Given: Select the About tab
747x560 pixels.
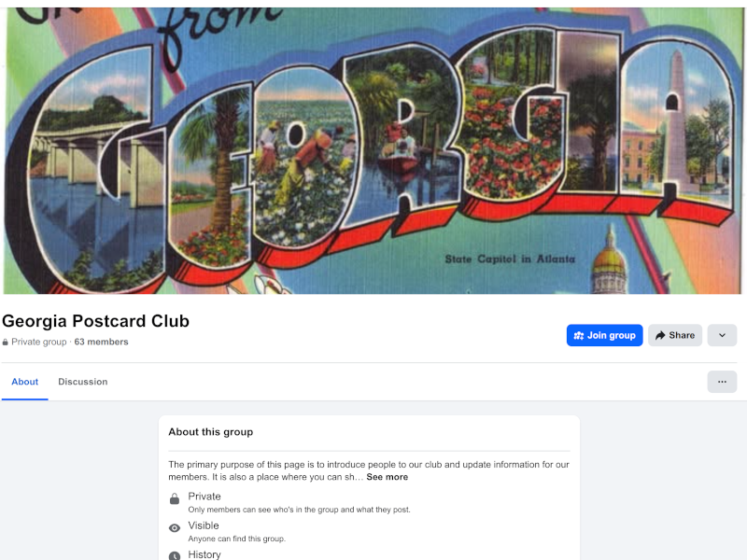Looking at the screenshot, I should point(25,382).
